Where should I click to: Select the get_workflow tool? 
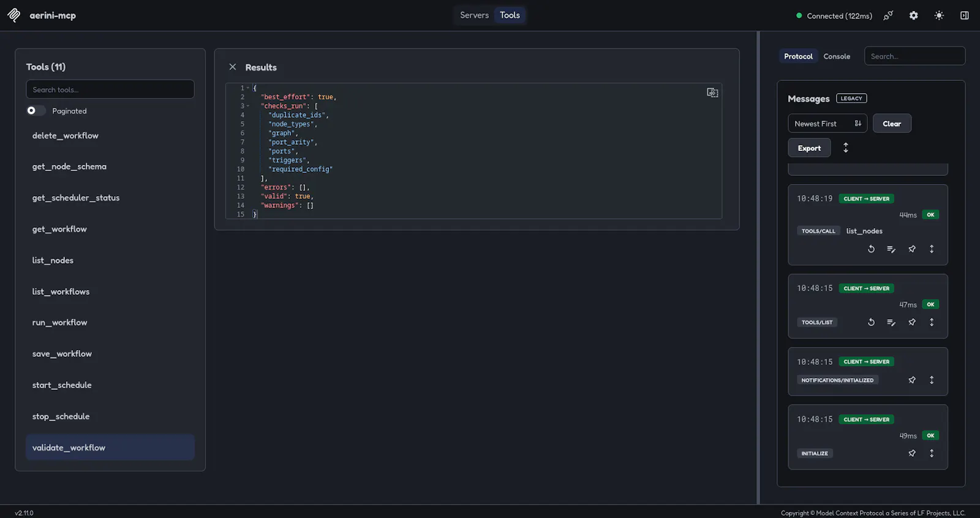click(110, 229)
